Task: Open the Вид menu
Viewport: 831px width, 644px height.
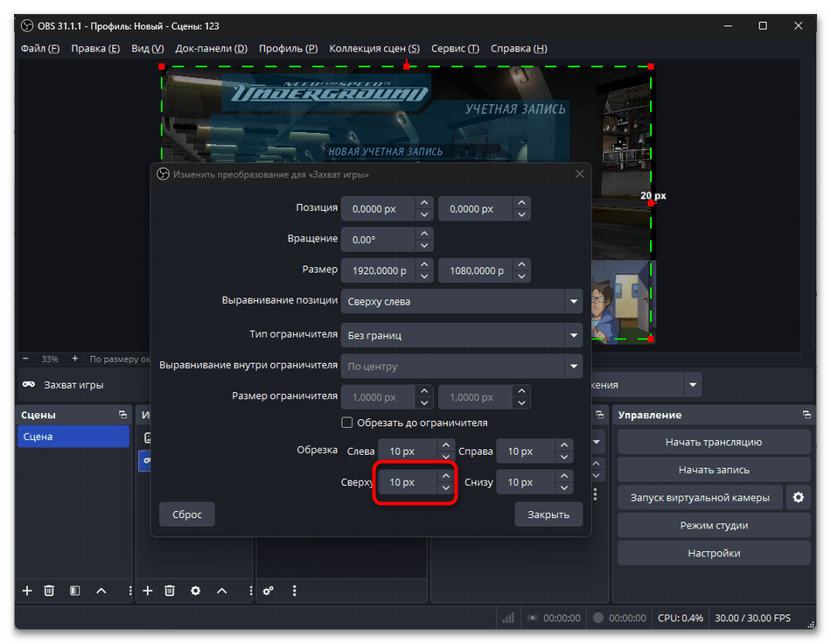Action: [147, 48]
